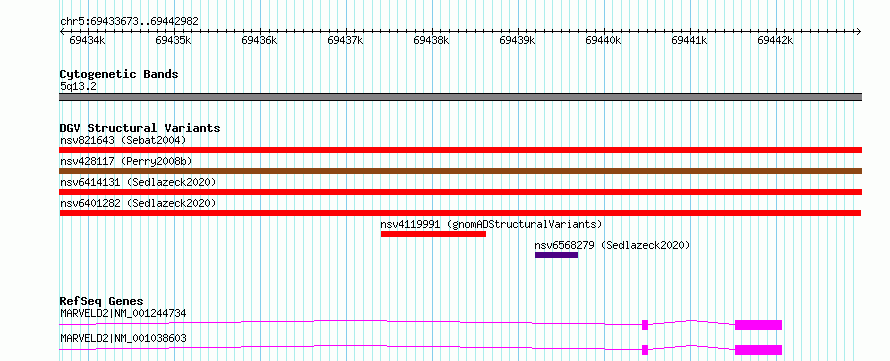890x361 pixels.
Task: Click the 69439k ruler tick label
Action: [x=517, y=40]
